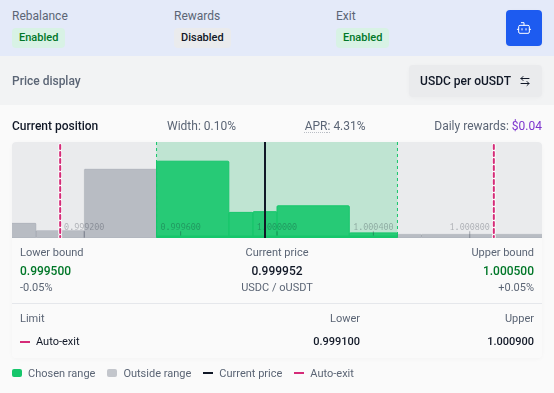Click the APR: 4.31% label

pyautogui.click(x=335, y=126)
